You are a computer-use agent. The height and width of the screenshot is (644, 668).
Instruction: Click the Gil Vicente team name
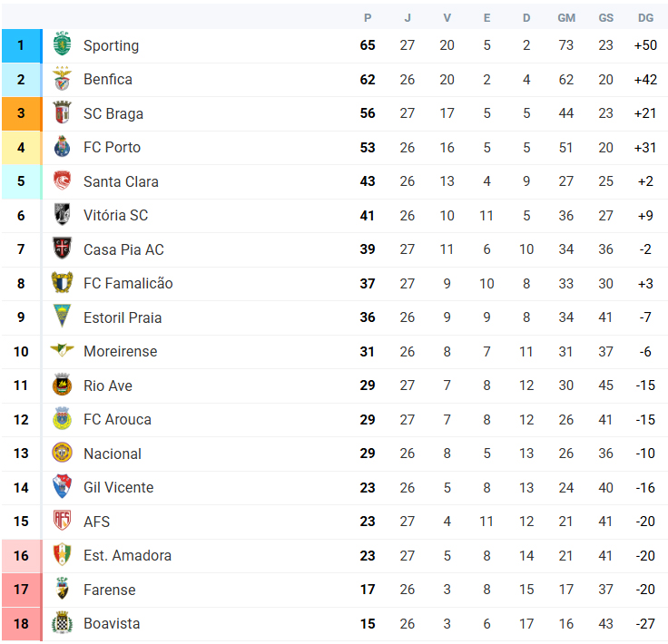click(x=118, y=487)
